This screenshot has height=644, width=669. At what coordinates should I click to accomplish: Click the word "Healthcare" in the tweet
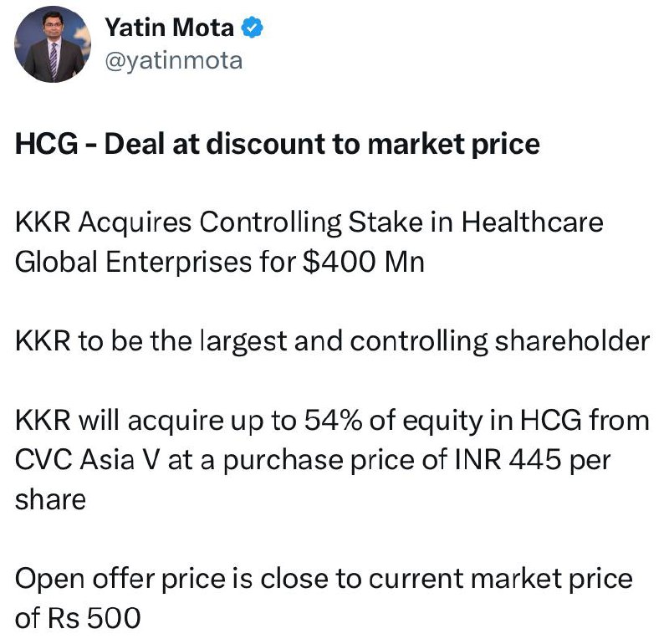pos(533,222)
